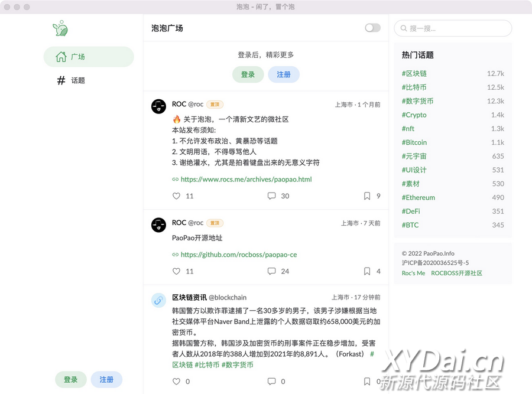Click the ROC avatar on the first post
The image size is (532, 394).
tap(158, 106)
